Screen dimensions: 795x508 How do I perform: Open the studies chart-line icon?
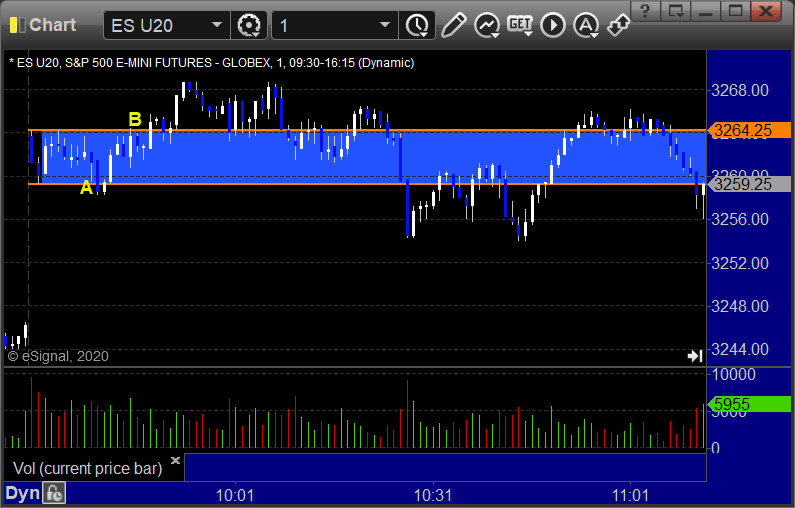487,25
